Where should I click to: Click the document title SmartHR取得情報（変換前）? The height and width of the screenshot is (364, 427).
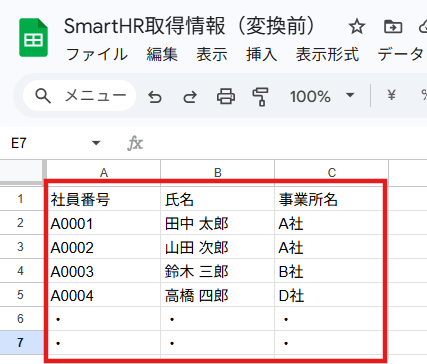(x=189, y=26)
